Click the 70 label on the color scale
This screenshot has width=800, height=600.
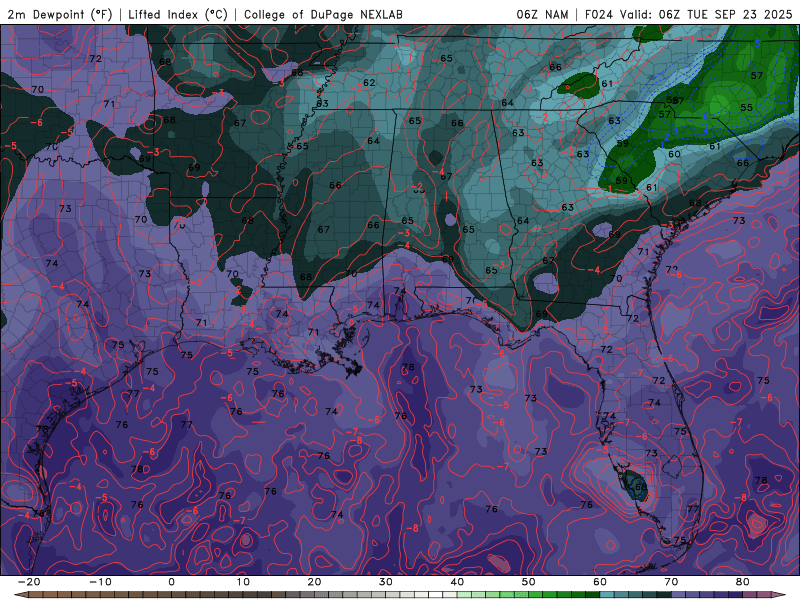click(671, 582)
